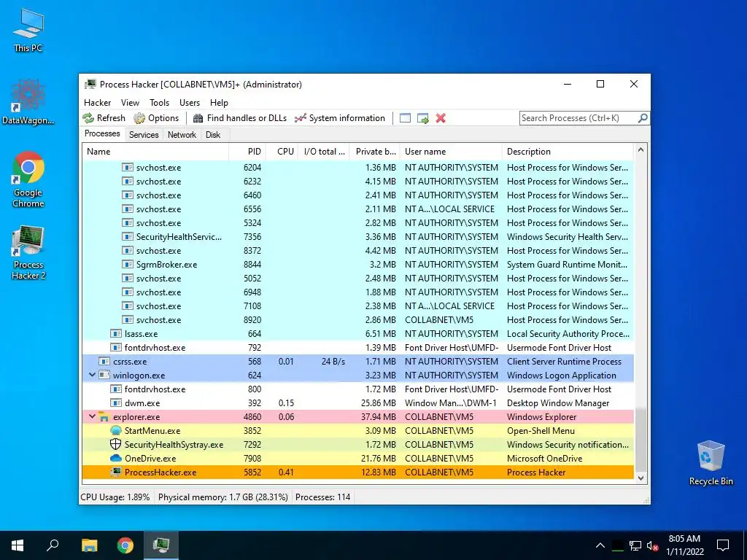Click the process list scrollbar thumb
This screenshot has height=560, width=747.
coord(640,440)
